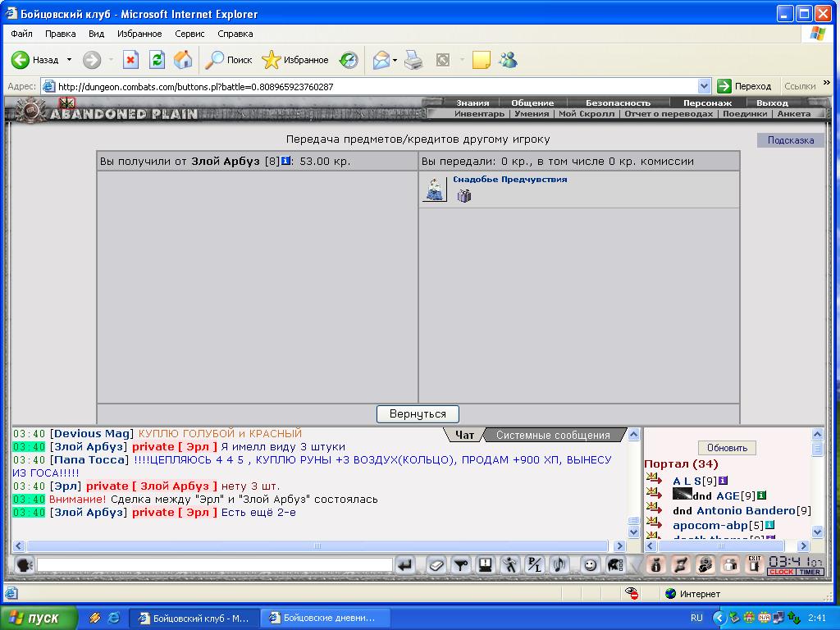Print the page with the printer icon
The height and width of the screenshot is (630, 840).
(x=413, y=60)
